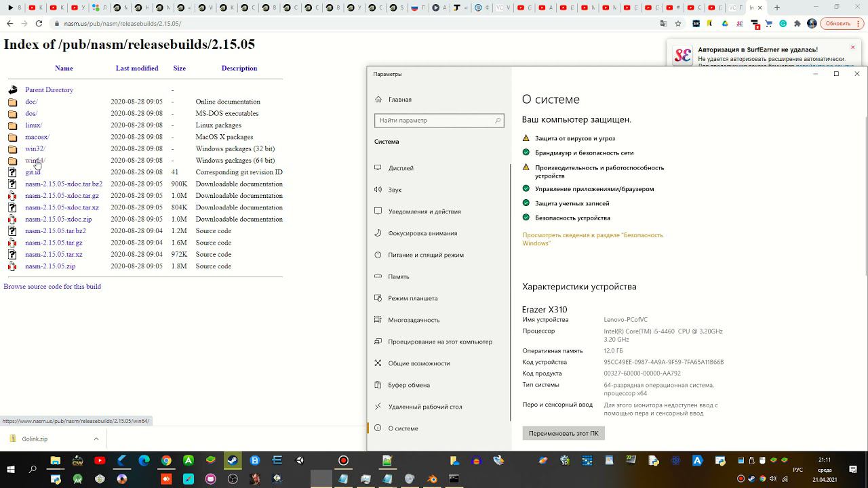Viewport: 868px width, 488px height.
Task: Reload the NASM index page
Action: click(39, 23)
